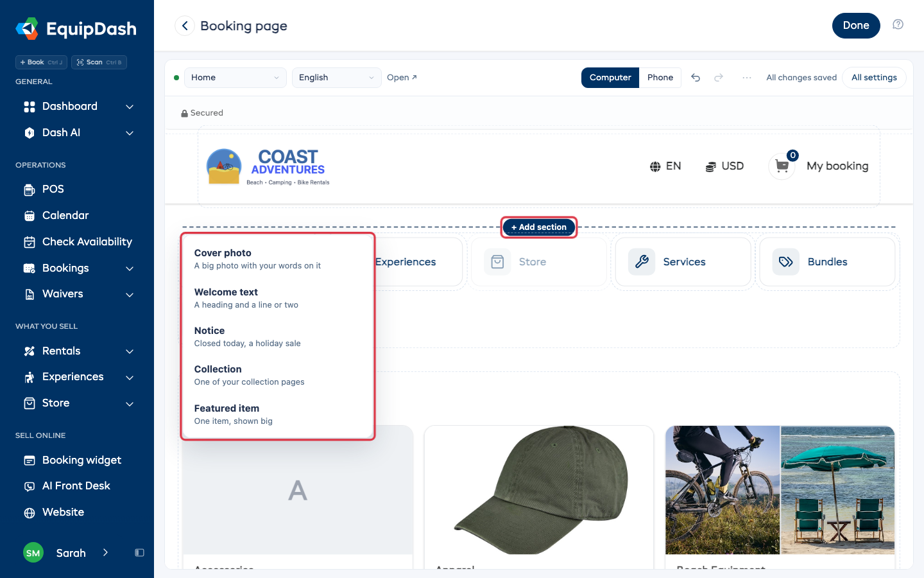Expand the Store sidebar menu chevron
This screenshot has height=578, width=924.
pos(130,404)
